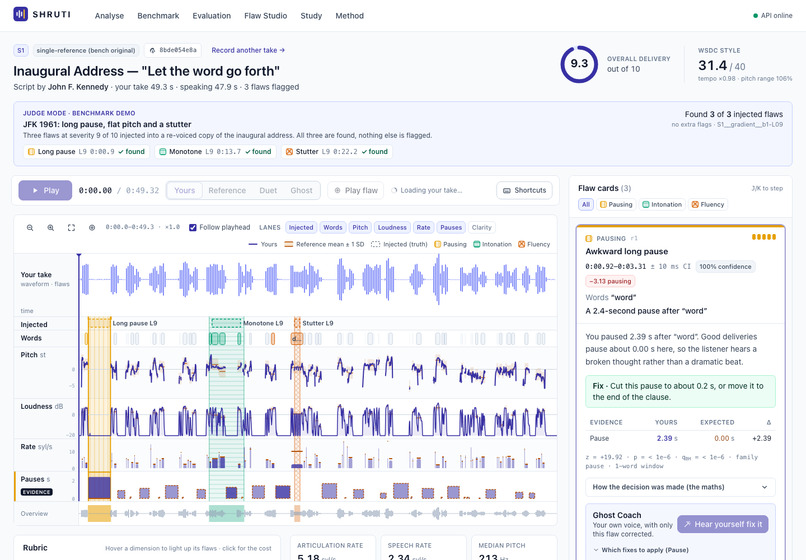This screenshot has width=806, height=560.
Task: Click the Monotone L9 0:13.7 found chip
Action: click(x=215, y=152)
